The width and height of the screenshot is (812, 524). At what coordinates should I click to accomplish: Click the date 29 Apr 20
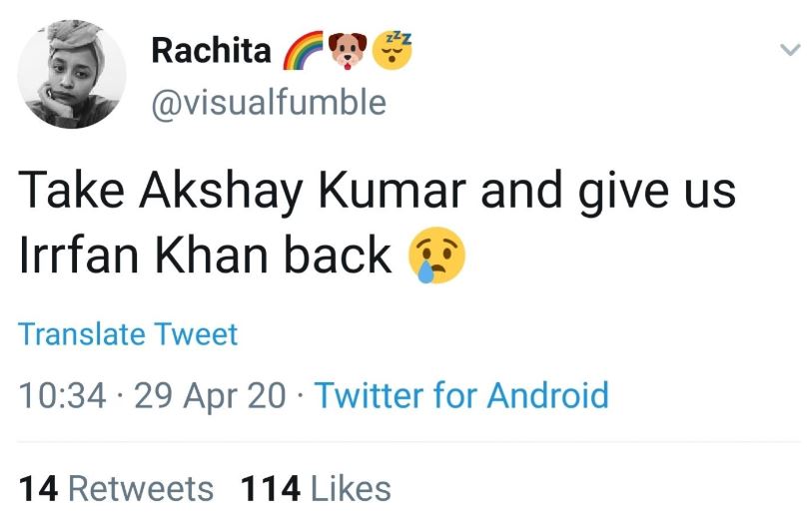click(x=210, y=395)
